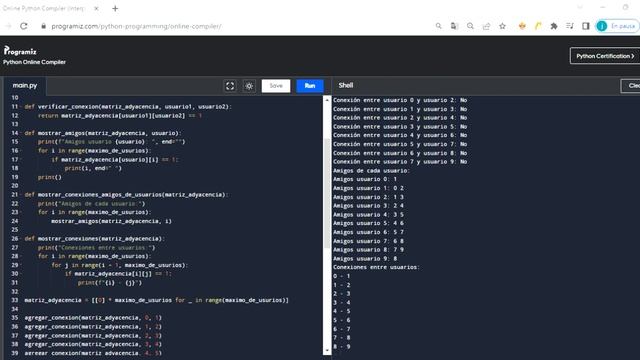Collapse the mostrar_amigos function on line 14

(21, 133)
